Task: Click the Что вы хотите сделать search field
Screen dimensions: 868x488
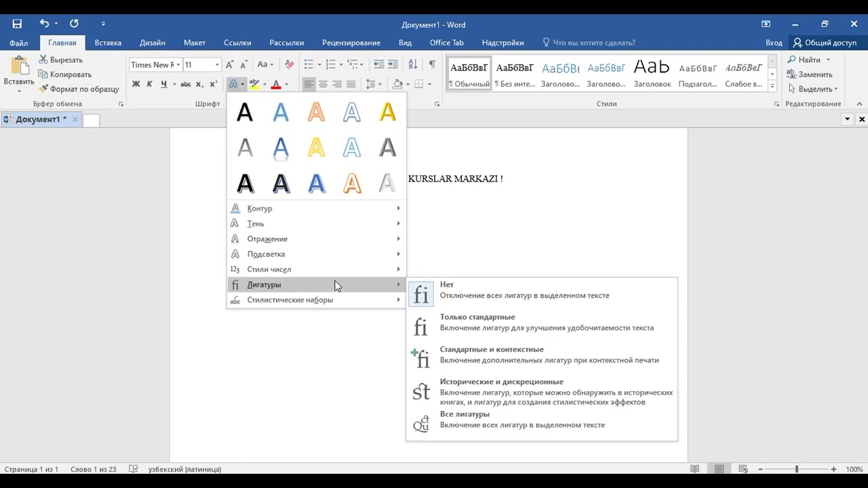Action: 589,42
